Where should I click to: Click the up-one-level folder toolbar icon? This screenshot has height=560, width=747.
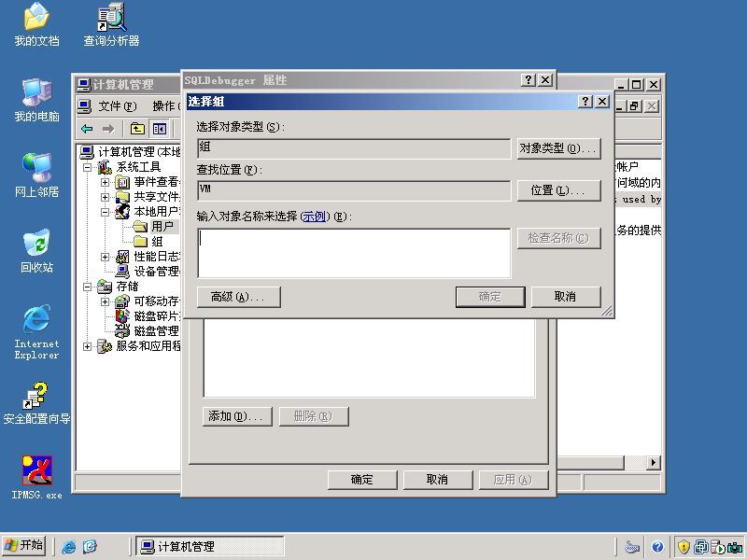tap(137, 129)
